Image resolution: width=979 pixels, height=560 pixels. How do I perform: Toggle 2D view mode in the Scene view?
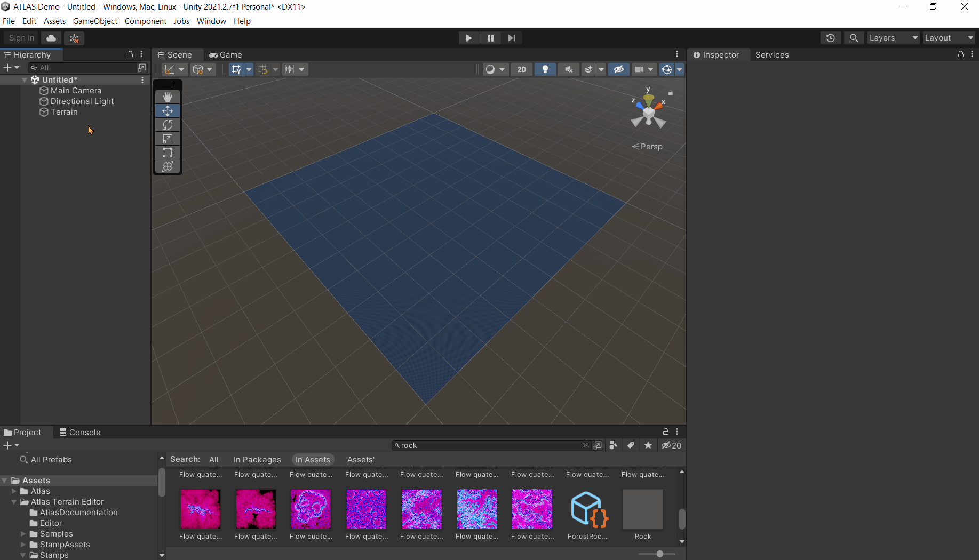[522, 69]
